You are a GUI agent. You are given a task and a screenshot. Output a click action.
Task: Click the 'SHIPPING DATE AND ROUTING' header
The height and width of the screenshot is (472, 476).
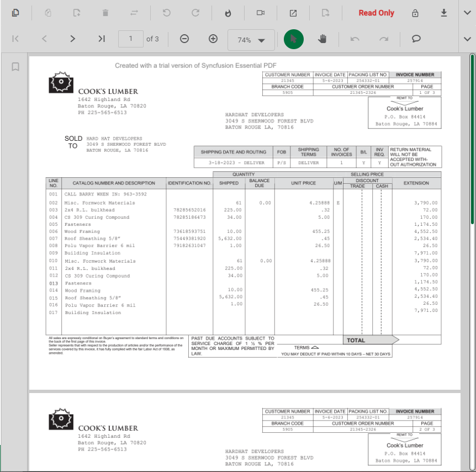click(234, 152)
